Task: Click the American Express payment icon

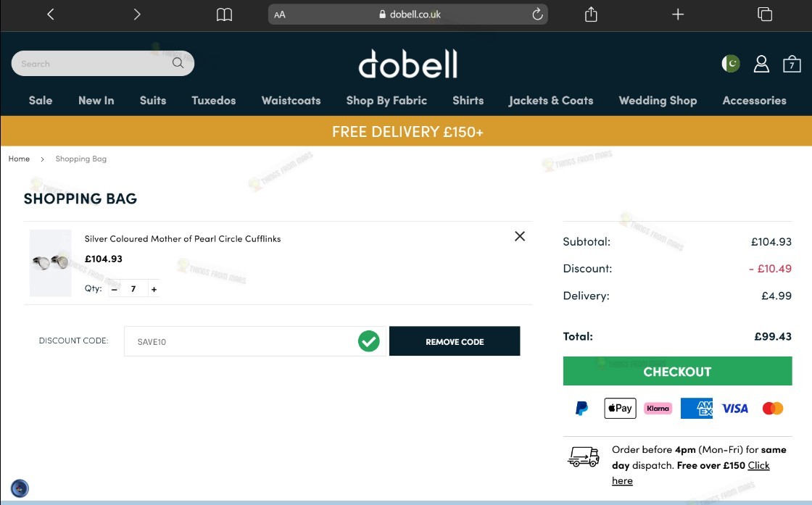Action: [x=697, y=408]
